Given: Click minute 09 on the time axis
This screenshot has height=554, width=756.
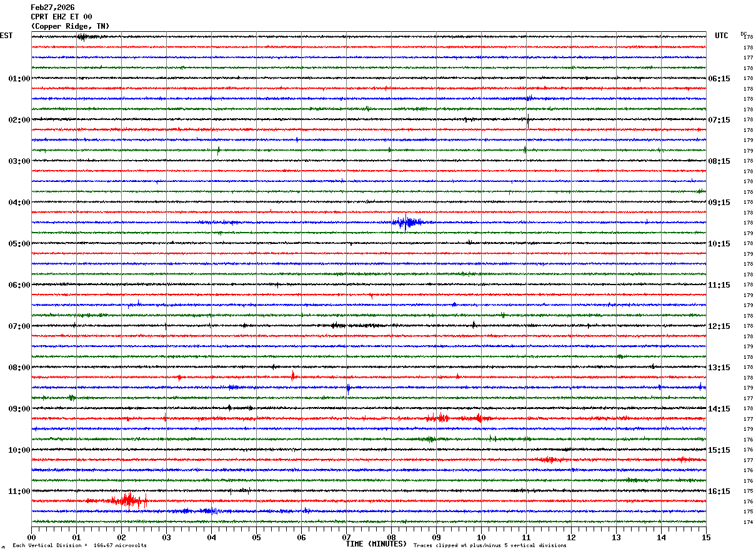Looking at the screenshot, I should coord(436,537).
